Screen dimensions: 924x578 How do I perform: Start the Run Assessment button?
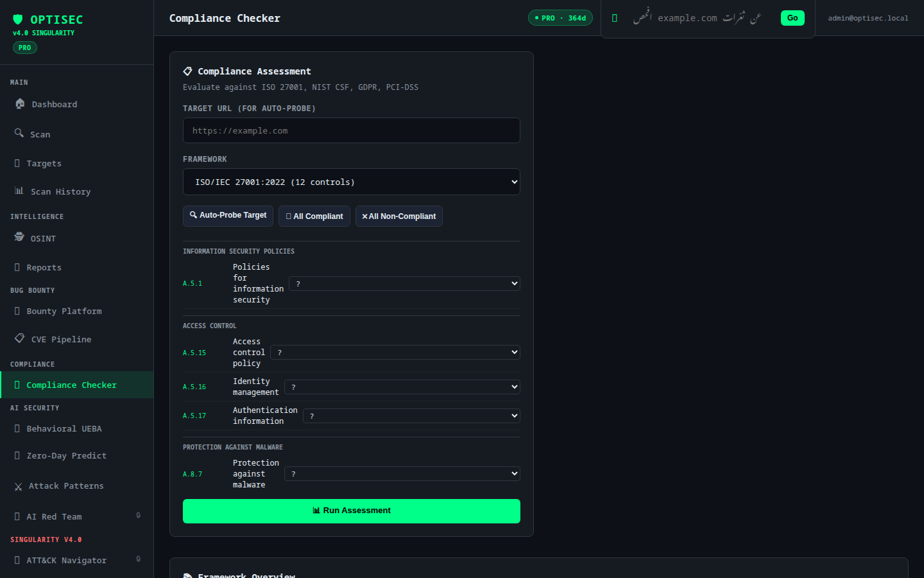pos(352,511)
